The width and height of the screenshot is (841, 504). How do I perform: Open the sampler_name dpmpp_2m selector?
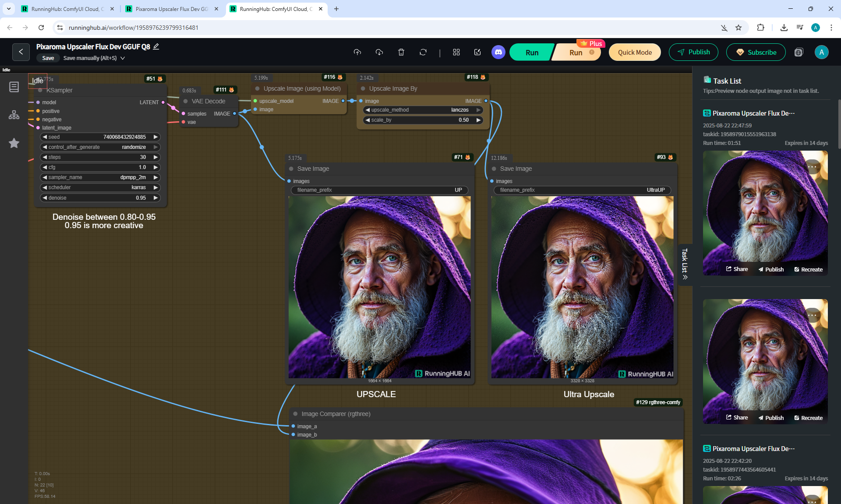click(x=100, y=177)
